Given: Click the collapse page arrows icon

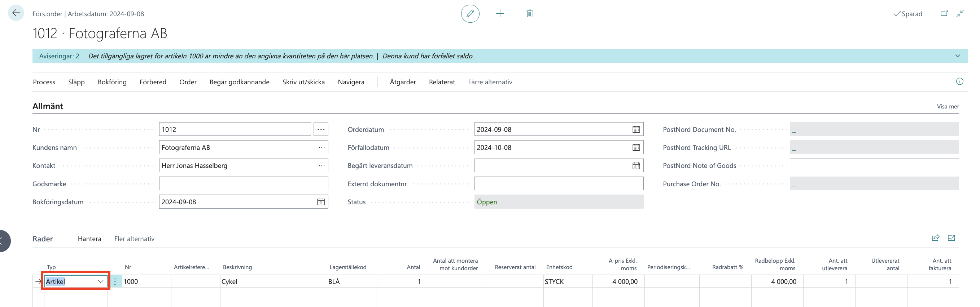Looking at the screenshot, I should [960, 14].
